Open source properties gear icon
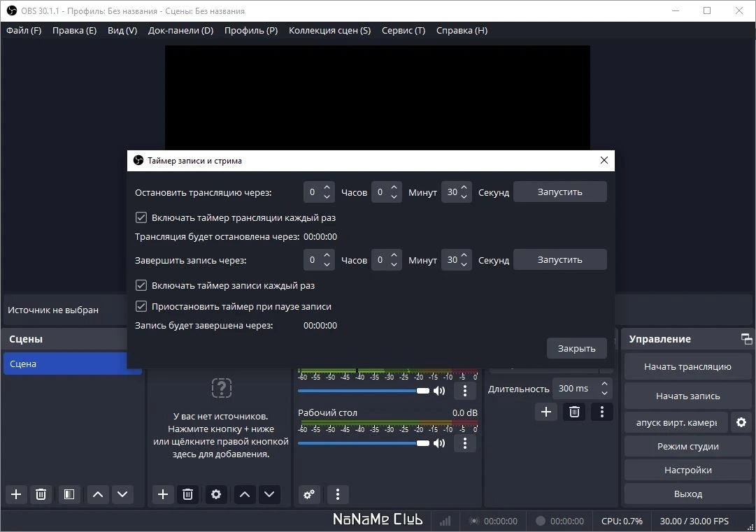Screen dimensions: 756x532 216,494
